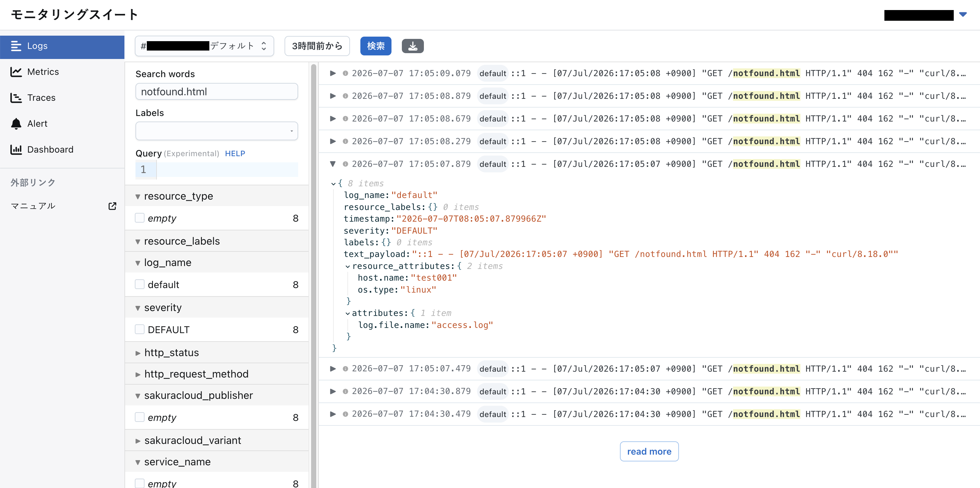Check the severity DEFAULT checkbox

click(x=140, y=330)
